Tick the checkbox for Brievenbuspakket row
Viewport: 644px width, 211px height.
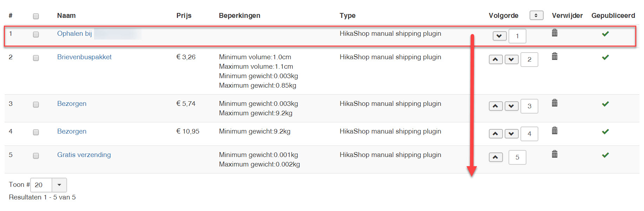[x=36, y=58]
